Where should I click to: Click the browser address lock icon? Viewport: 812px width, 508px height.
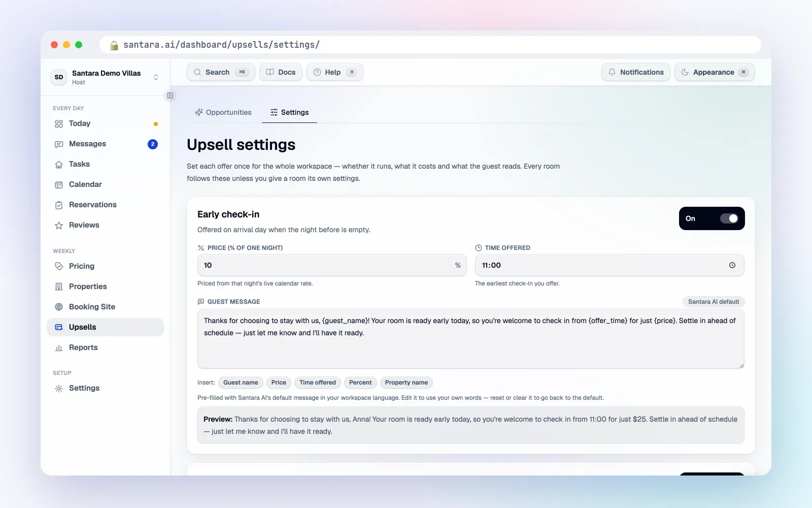[x=114, y=45]
